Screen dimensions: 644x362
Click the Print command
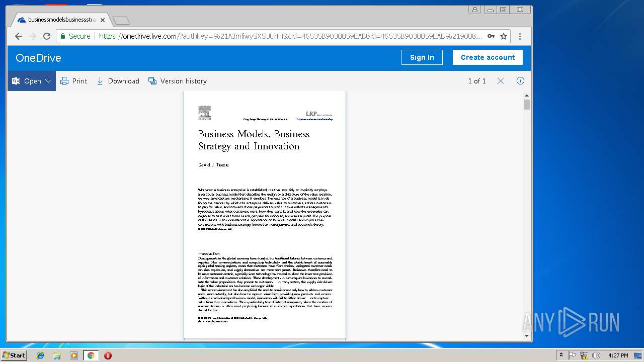click(74, 81)
